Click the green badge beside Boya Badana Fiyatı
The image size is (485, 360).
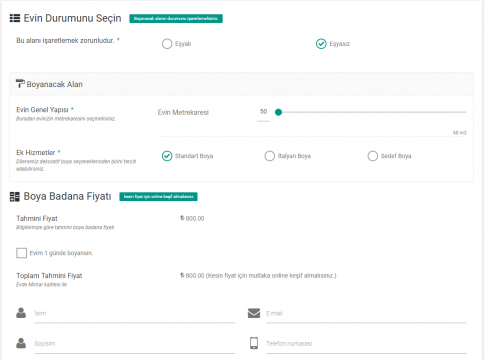tap(158, 197)
